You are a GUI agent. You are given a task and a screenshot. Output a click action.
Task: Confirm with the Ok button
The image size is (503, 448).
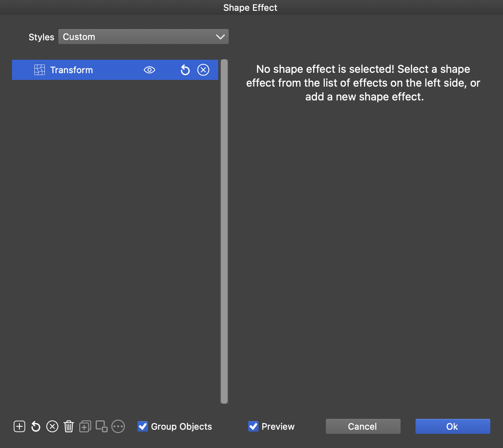[453, 426]
